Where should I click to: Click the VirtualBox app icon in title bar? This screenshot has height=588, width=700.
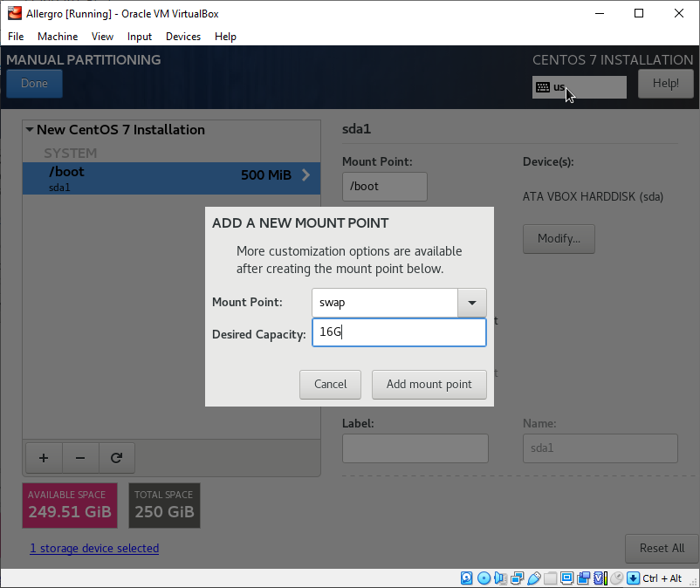point(14,13)
